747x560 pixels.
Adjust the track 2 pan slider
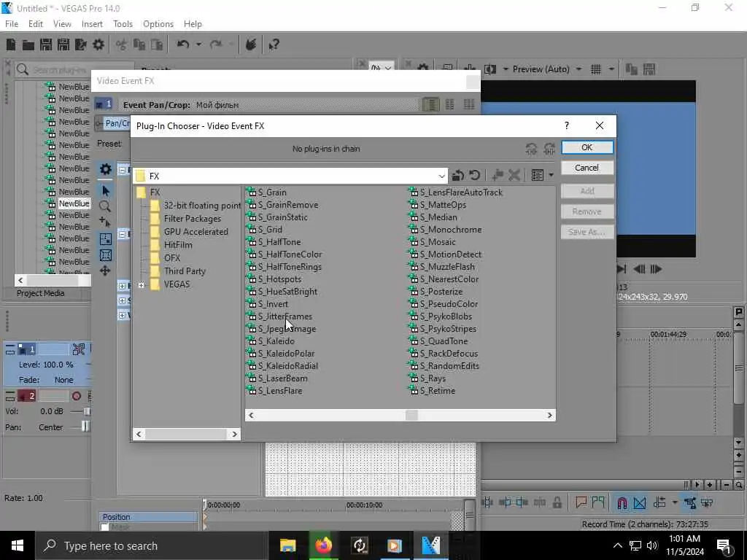[85, 427]
